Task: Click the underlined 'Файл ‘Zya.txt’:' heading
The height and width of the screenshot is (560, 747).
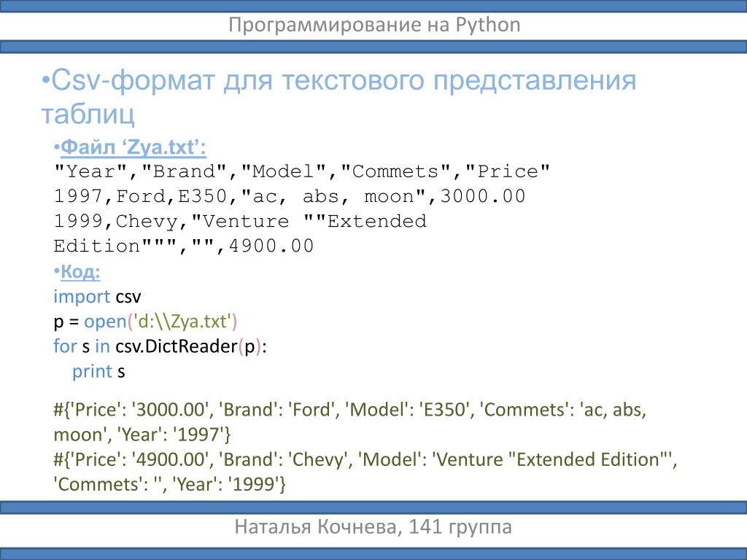Action: point(133,147)
